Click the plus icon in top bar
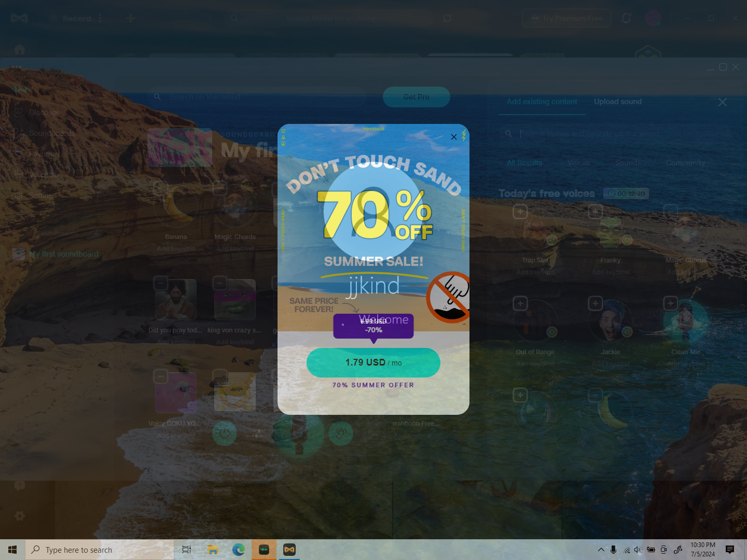This screenshot has width=747, height=560. [x=131, y=19]
